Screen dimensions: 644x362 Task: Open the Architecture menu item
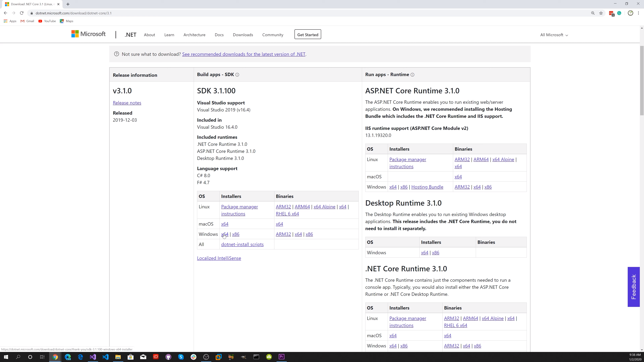tap(195, 35)
